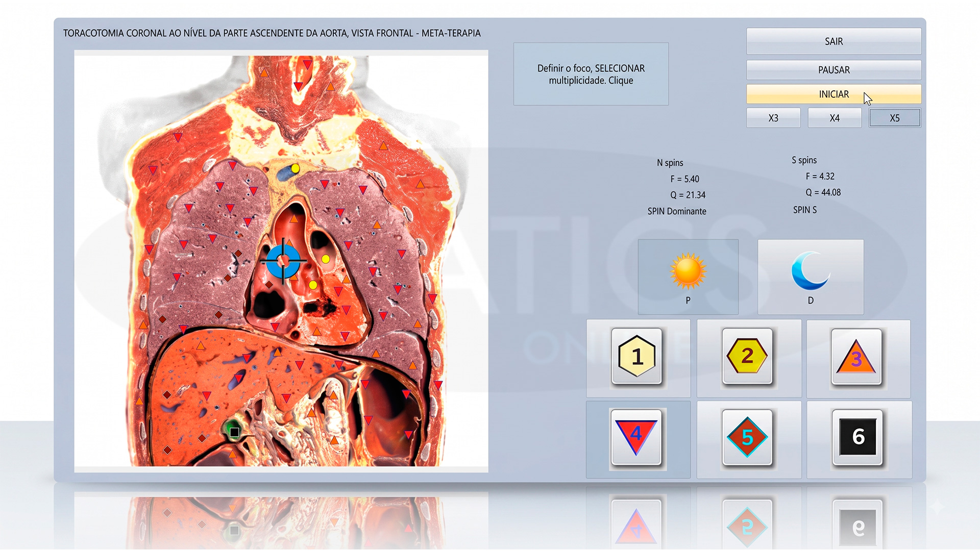
Task: Pause the session with PAUSAR
Action: point(834,70)
